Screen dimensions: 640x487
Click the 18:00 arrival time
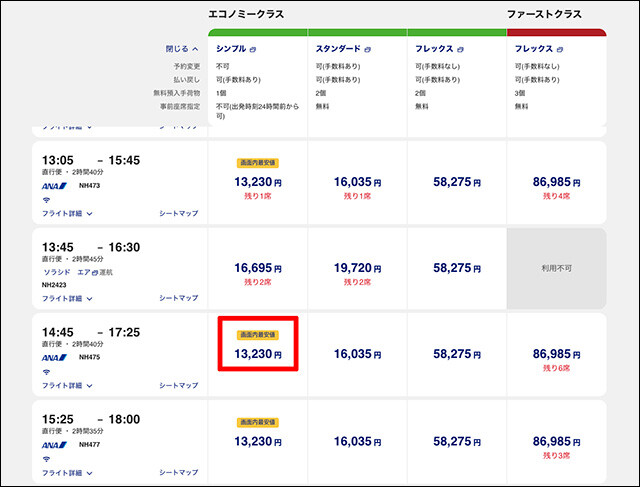(124, 419)
